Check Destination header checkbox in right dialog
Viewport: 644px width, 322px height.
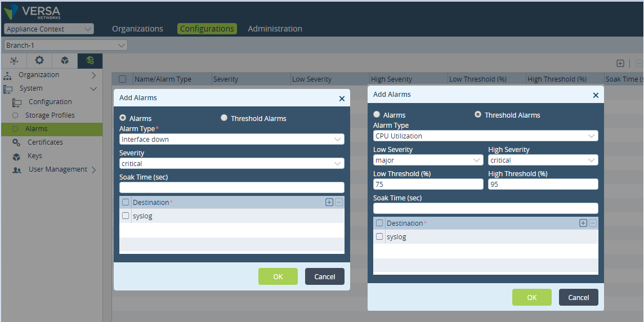tap(379, 223)
